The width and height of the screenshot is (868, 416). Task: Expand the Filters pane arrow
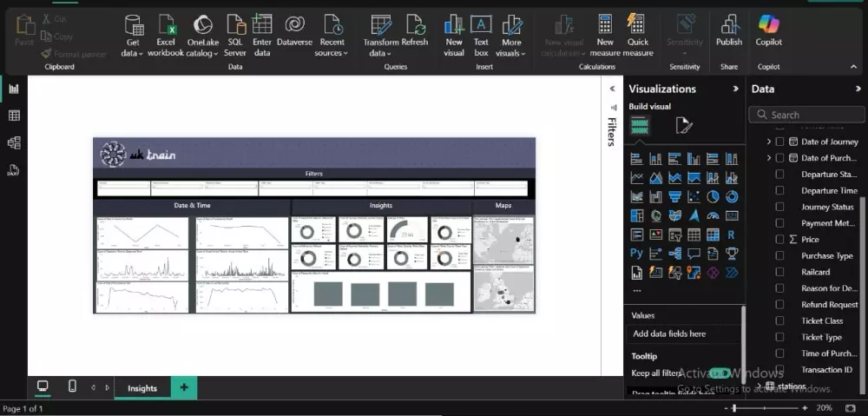(612, 89)
